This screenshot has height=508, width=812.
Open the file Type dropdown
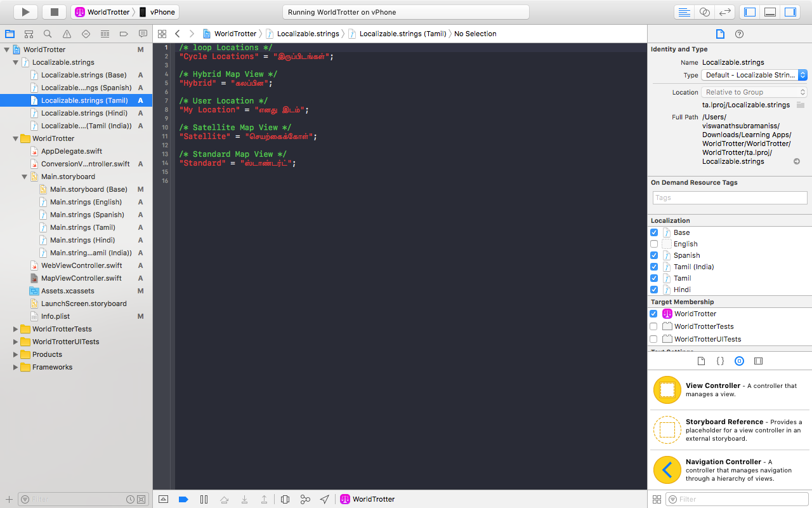[754, 75]
